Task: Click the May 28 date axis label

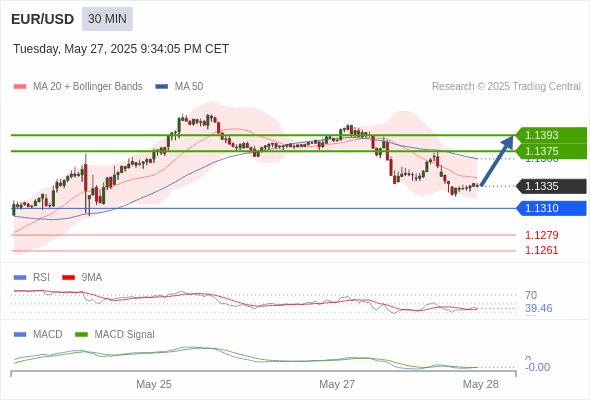Action: [x=481, y=384]
